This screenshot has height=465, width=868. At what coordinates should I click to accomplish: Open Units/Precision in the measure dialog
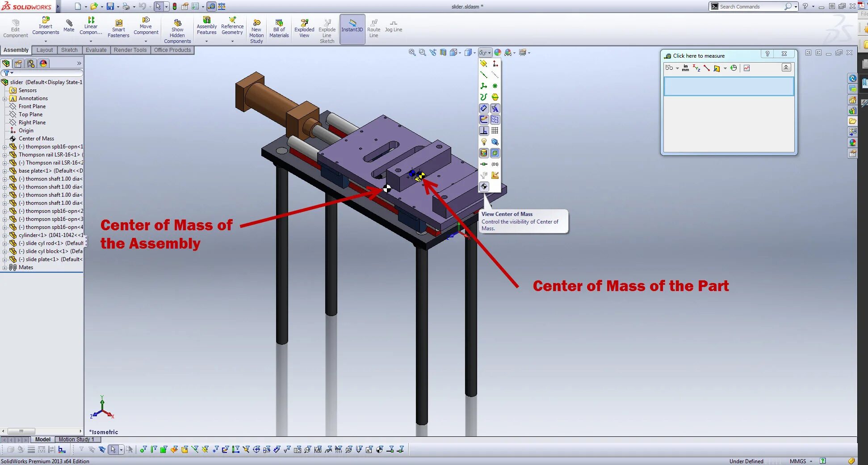coord(686,68)
